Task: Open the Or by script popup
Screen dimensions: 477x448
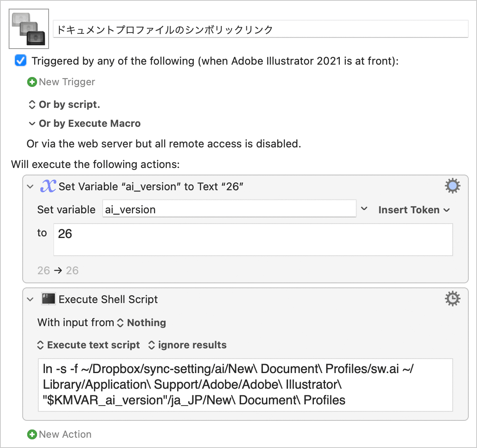Action: 64,105
